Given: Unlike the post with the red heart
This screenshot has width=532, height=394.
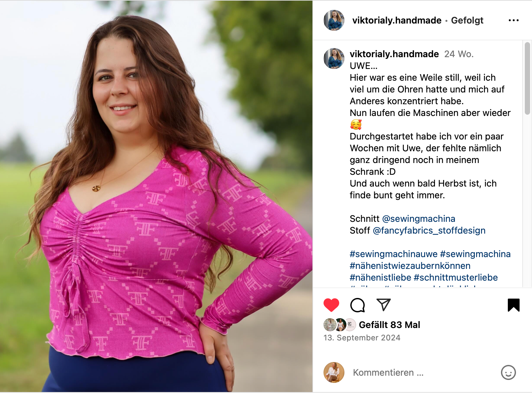Looking at the screenshot, I should click(x=331, y=305).
